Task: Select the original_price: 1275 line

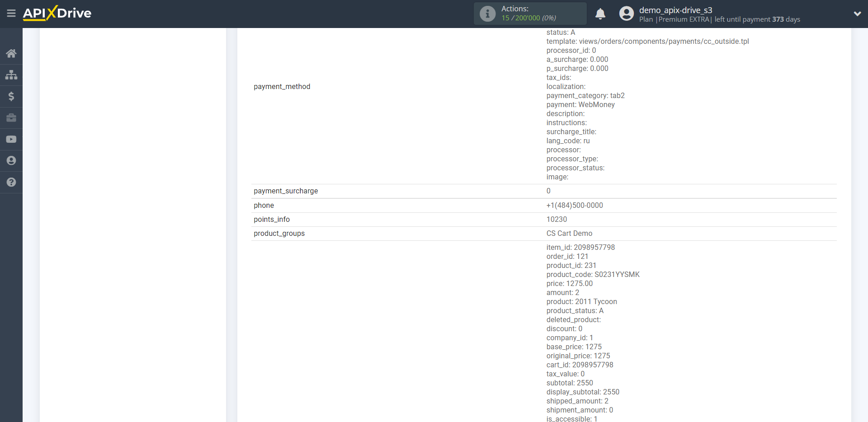Action: [578, 356]
